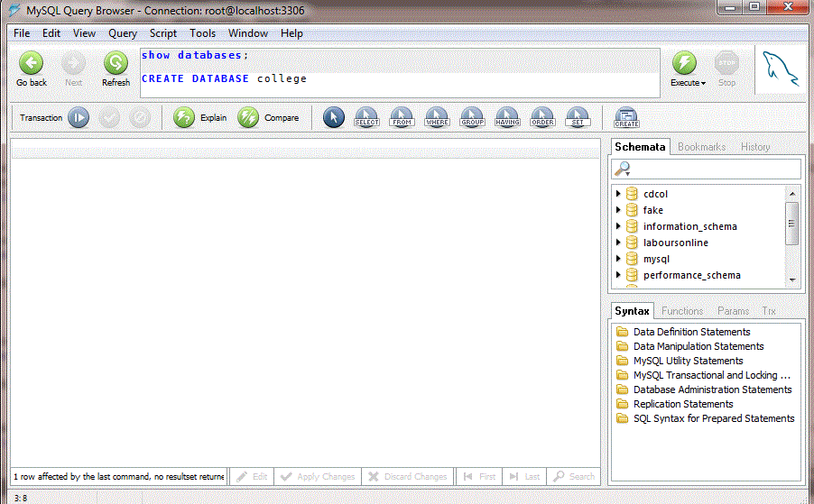Open the View menu
Viewport: 814px width, 504px height.
84,33
